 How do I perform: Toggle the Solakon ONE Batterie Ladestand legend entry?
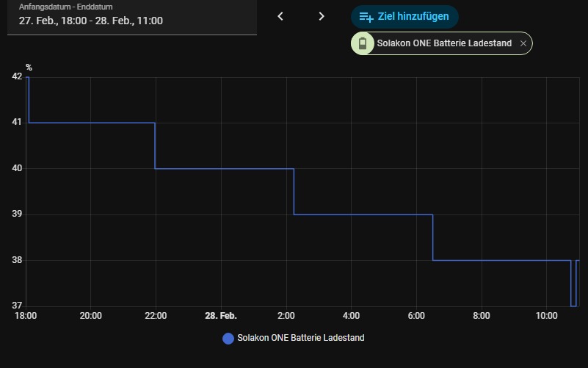[300, 338]
